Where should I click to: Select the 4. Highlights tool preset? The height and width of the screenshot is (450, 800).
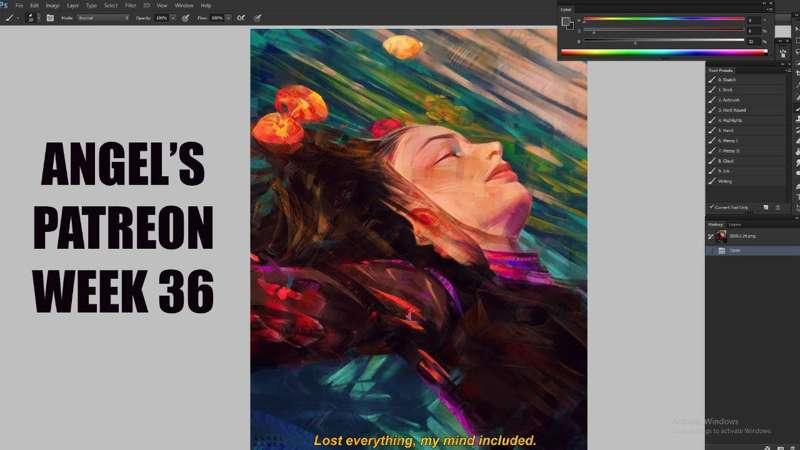click(746, 120)
